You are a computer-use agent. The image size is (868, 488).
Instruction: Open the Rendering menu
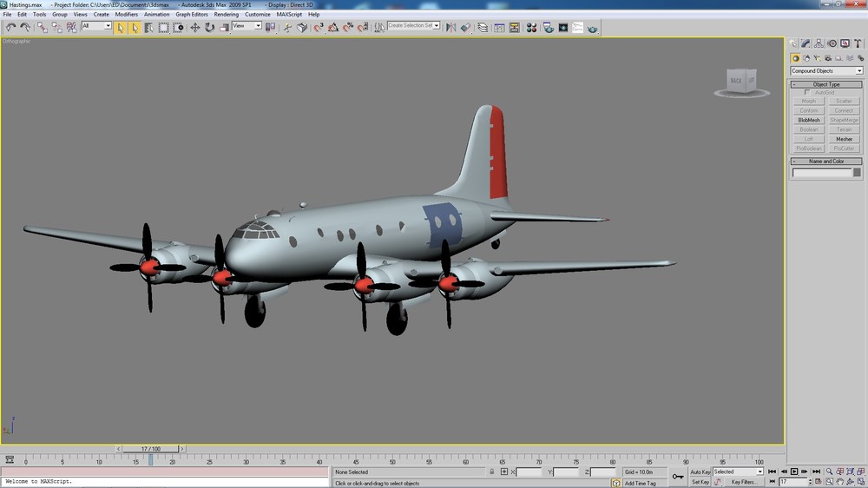[226, 15]
